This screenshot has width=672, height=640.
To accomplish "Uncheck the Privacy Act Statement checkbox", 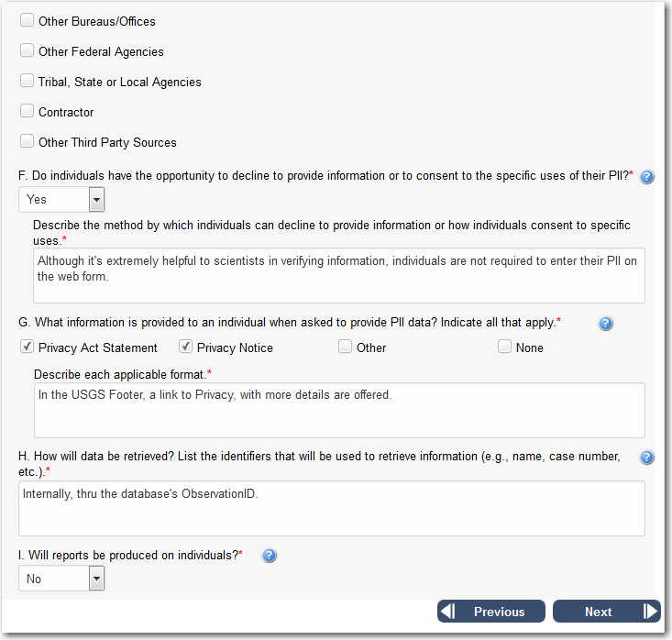I will tap(28, 347).
